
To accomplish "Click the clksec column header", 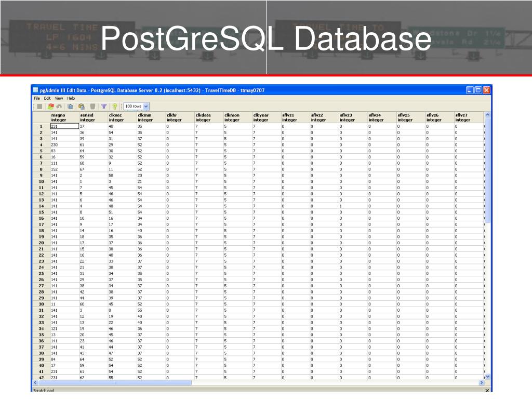I will point(122,117).
